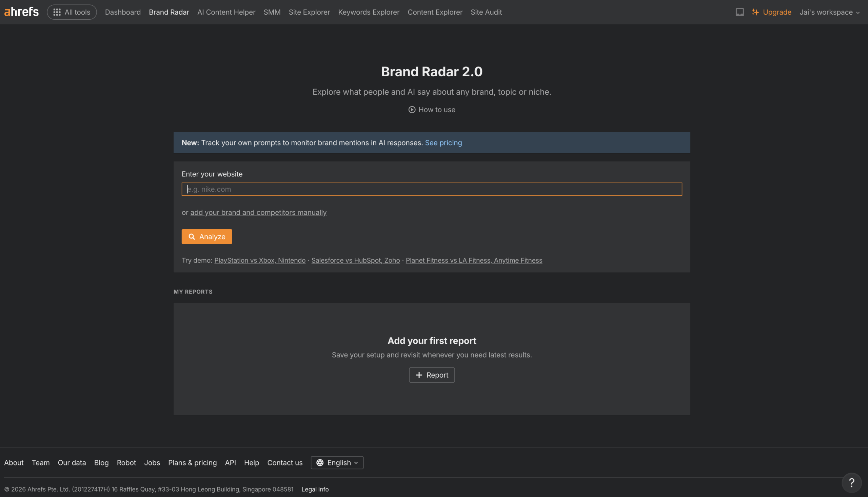The image size is (868, 497).
Task: Click add your brand and competitors manually
Action: point(258,212)
